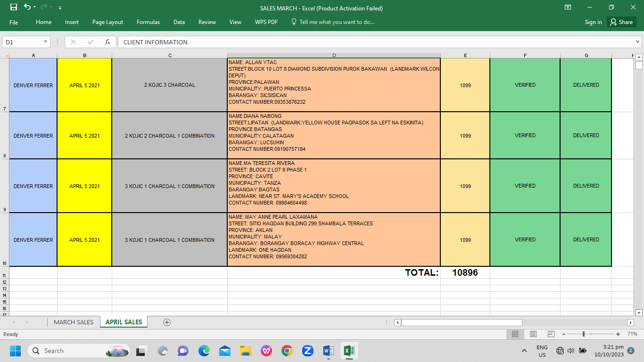The image size is (644, 362).
Task: Switch to Page Layout view icon
Action: pyautogui.click(x=533, y=334)
